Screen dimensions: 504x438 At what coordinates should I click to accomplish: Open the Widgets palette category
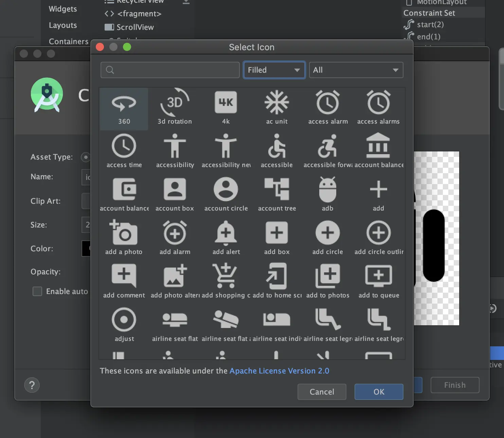pos(63,9)
